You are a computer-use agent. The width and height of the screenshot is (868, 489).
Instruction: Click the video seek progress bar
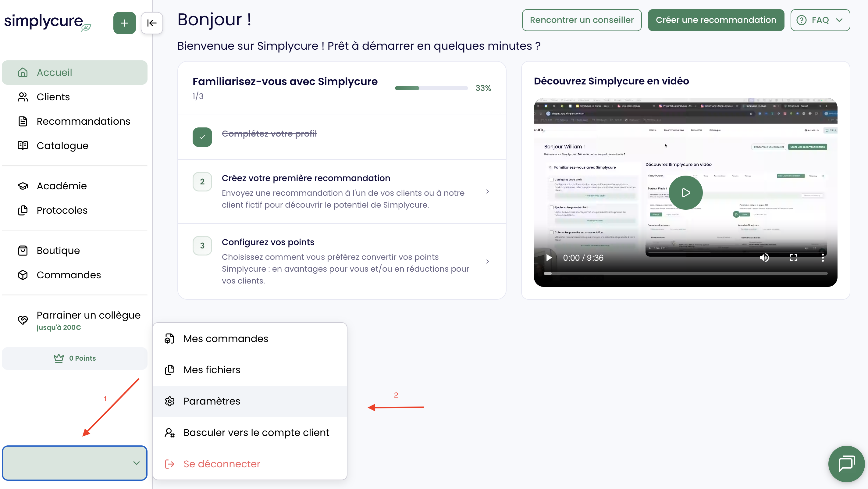click(685, 273)
